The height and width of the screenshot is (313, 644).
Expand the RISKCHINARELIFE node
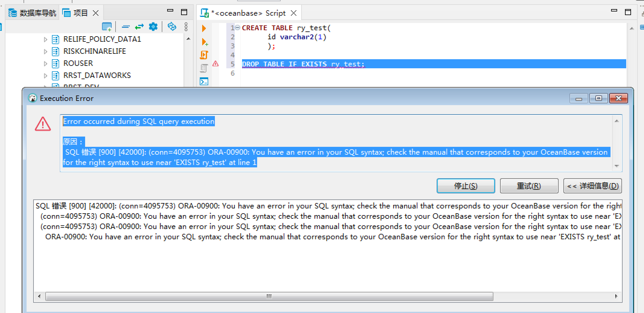[46, 51]
